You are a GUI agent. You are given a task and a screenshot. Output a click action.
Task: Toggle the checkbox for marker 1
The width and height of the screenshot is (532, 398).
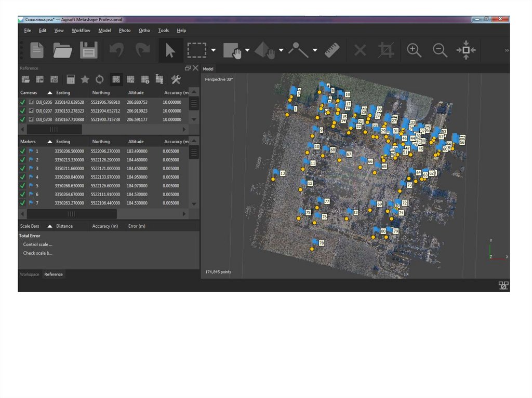tap(22, 151)
